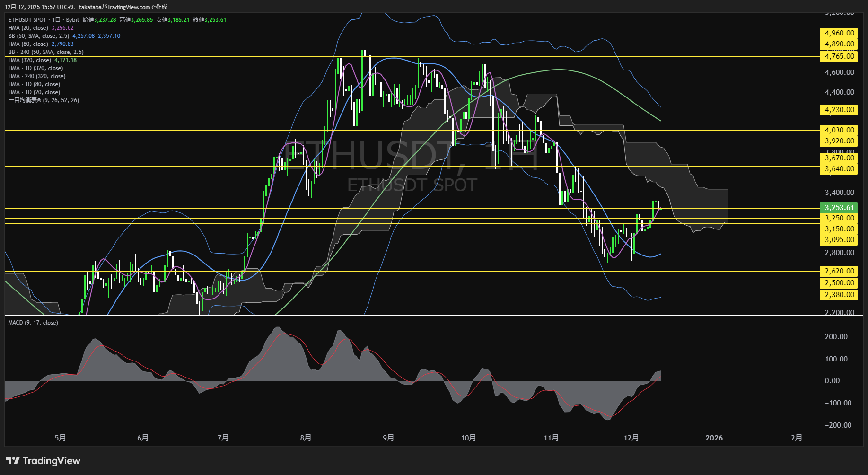
Task: Click the MACD (9, 17, close) label
Action: point(33,323)
